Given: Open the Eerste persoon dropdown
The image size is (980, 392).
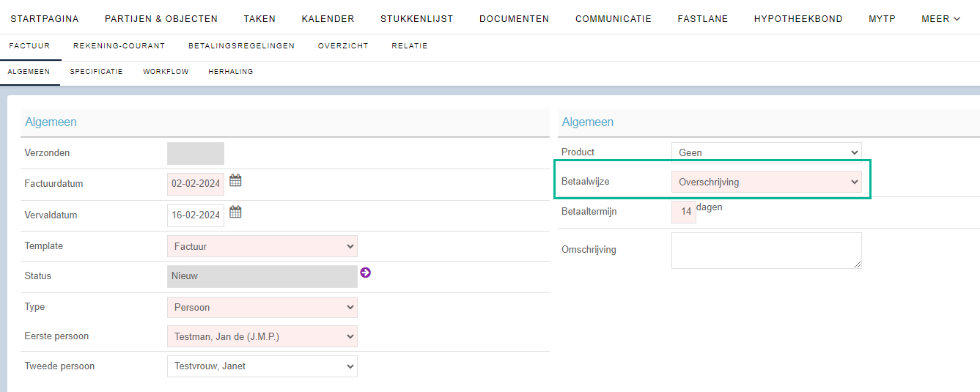Looking at the screenshot, I should [262, 336].
